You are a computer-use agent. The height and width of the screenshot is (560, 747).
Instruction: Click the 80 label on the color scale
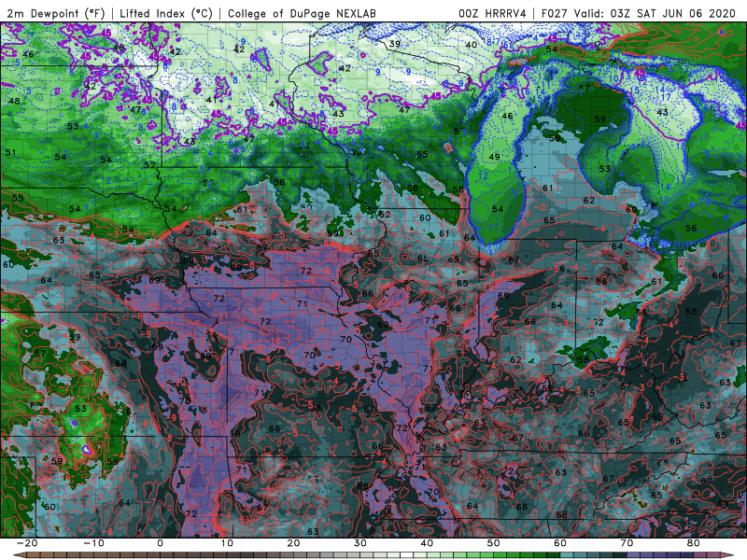694,543
